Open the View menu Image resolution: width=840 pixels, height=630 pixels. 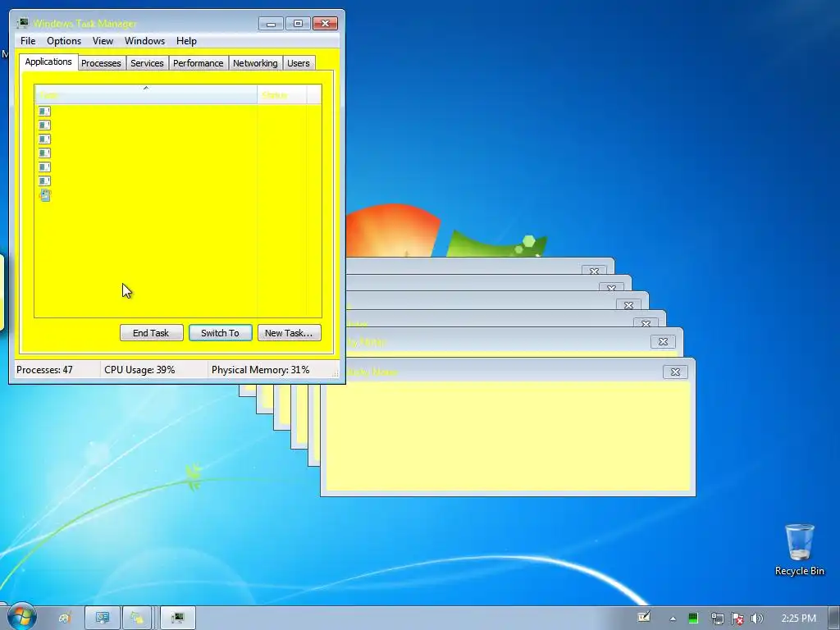(x=103, y=41)
